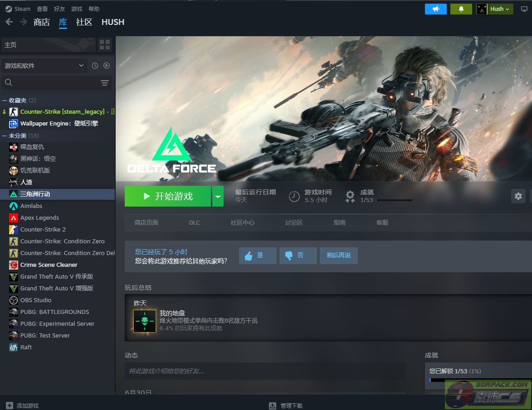Click 管理下载 at the bottom

point(292,405)
